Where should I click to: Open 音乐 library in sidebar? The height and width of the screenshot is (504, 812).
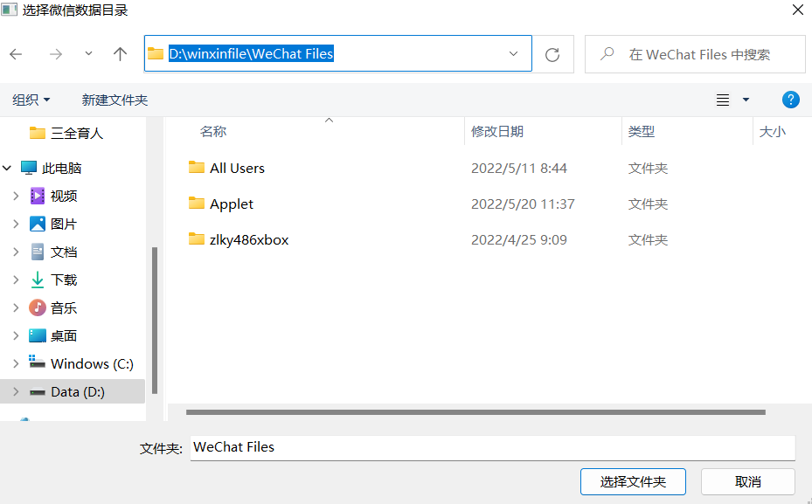pyautogui.click(x=53, y=307)
